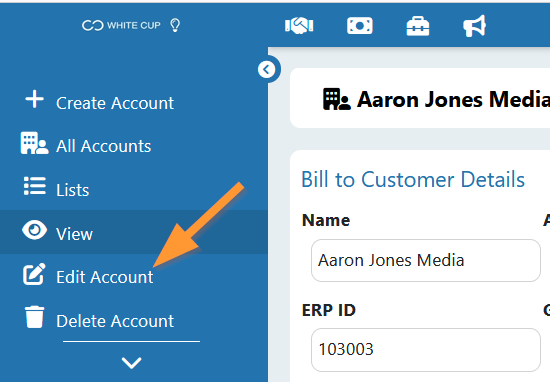
Task: Click Create Account link text
Action: (x=115, y=103)
